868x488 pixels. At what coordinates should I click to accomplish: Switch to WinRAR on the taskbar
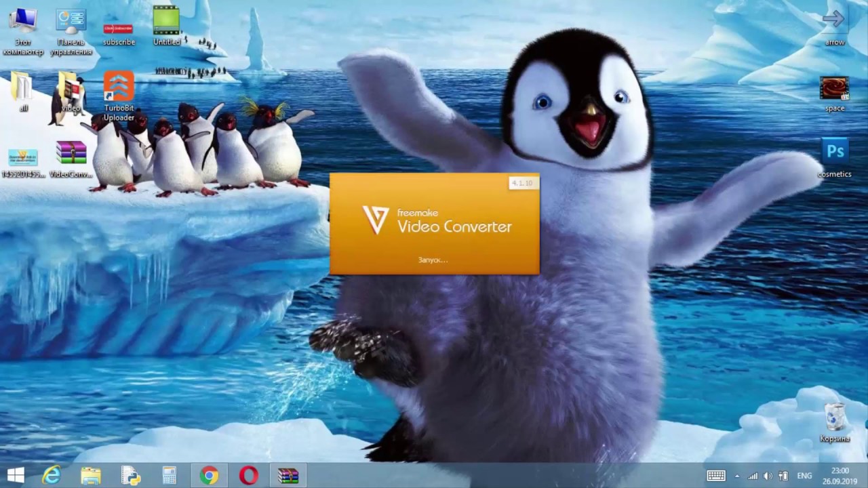click(288, 476)
